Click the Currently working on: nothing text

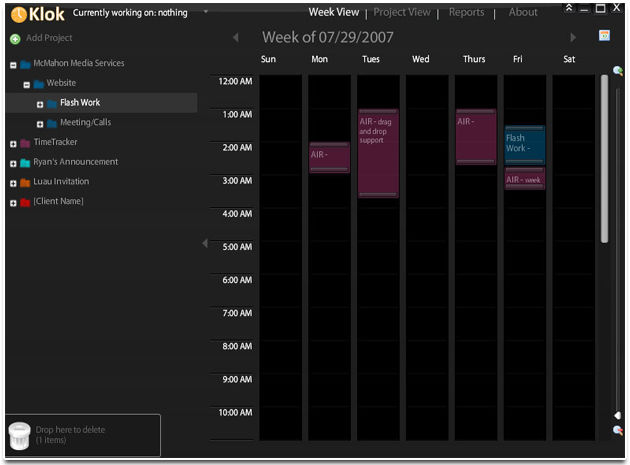point(130,13)
